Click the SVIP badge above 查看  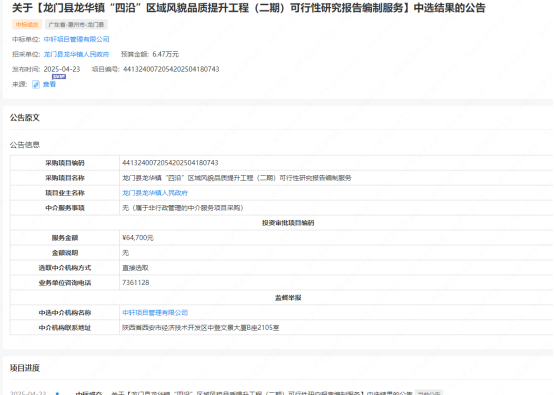(59, 76)
